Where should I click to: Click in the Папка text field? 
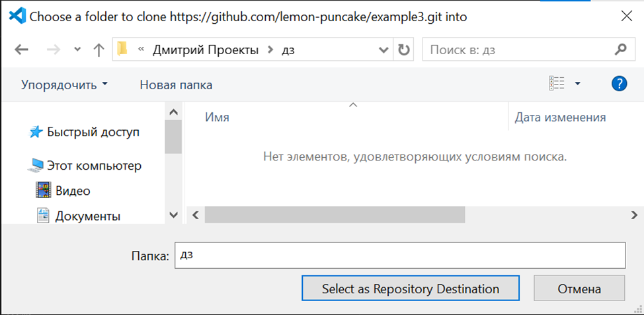point(399,256)
